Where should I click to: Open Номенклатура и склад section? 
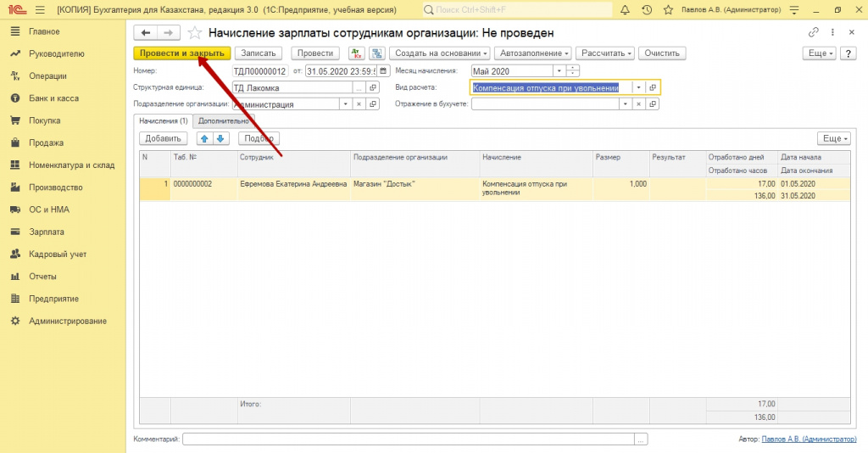click(x=71, y=165)
